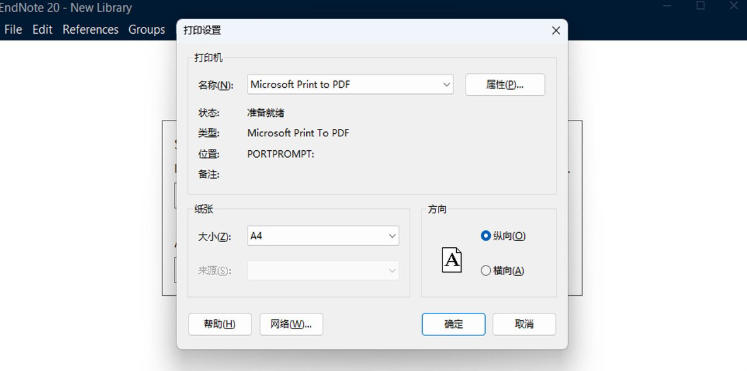Maximize the EndNote 20 window

point(700,6)
